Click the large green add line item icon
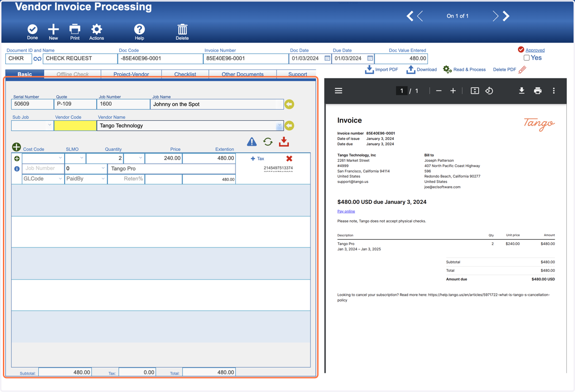575x392 pixels. point(16,147)
